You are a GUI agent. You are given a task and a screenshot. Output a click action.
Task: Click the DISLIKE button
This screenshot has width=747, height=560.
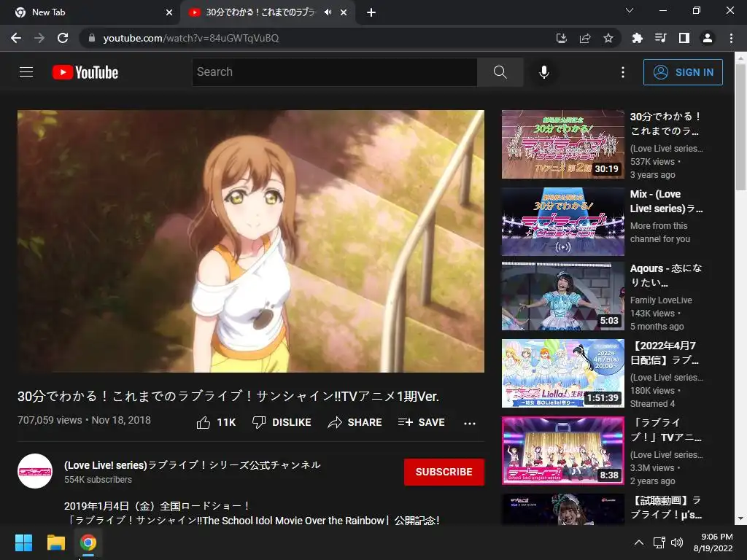(282, 422)
